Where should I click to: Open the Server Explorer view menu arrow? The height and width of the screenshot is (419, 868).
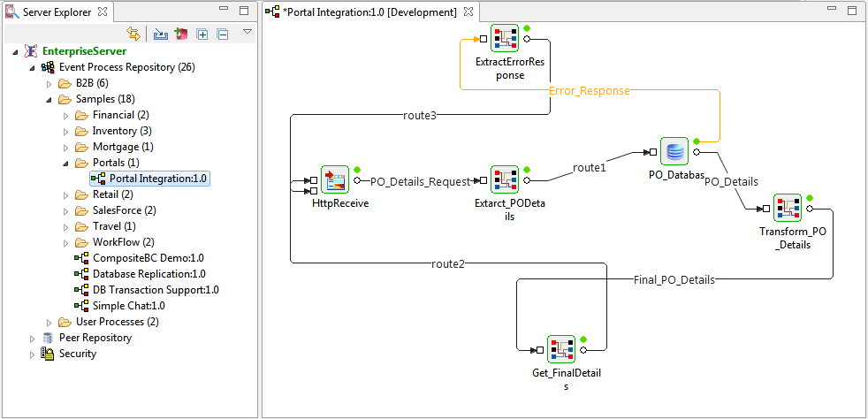click(247, 32)
